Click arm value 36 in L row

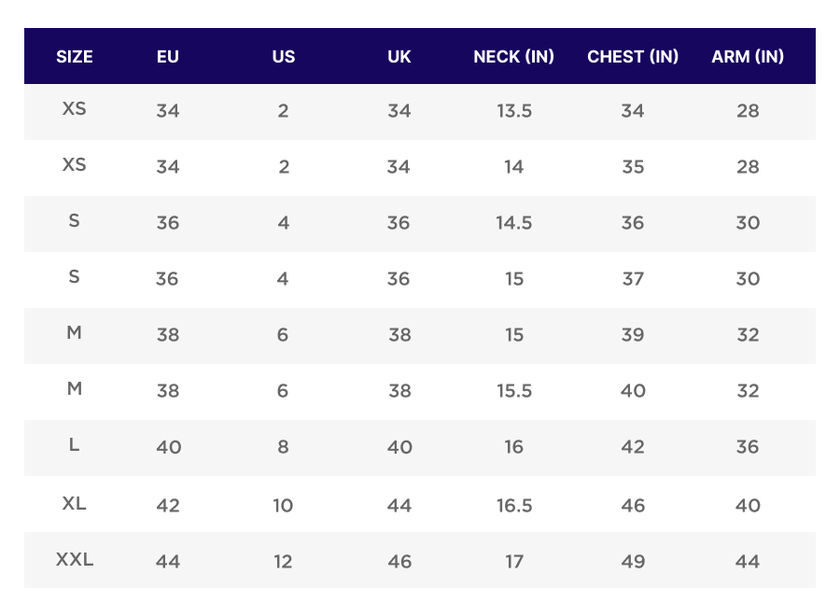(x=748, y=447)
